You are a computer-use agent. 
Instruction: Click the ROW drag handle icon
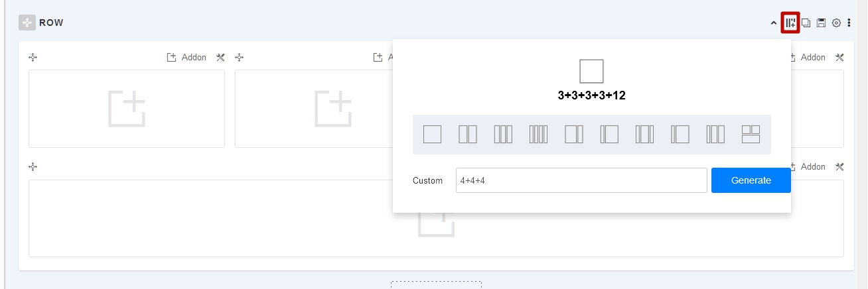point(27,23)
